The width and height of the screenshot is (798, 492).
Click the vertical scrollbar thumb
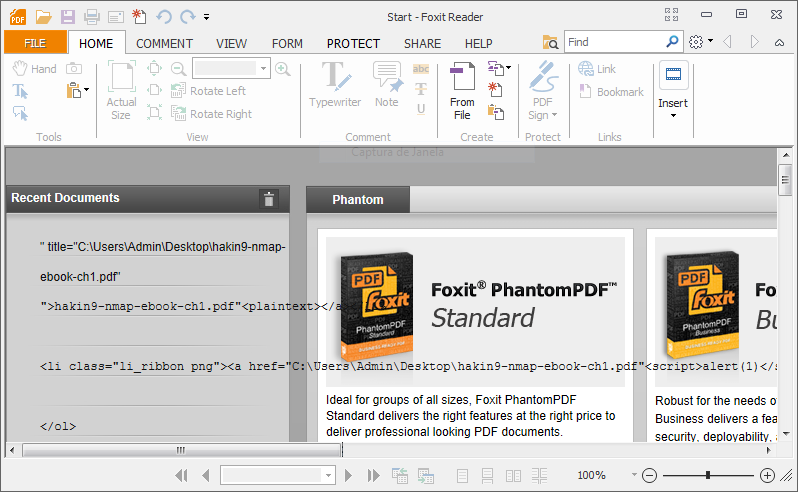pos(785,180)
